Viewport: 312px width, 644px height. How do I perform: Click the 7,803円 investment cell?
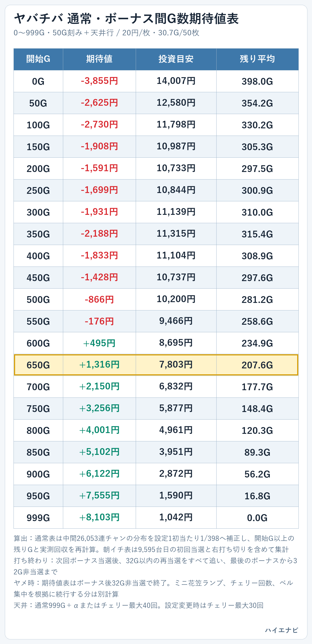pyautogui.click(x=176, y=365)
